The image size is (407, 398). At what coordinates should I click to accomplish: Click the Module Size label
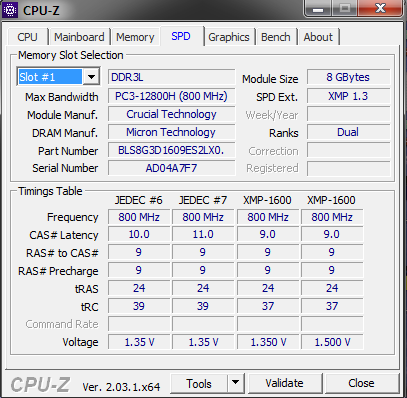click(270, 79)
